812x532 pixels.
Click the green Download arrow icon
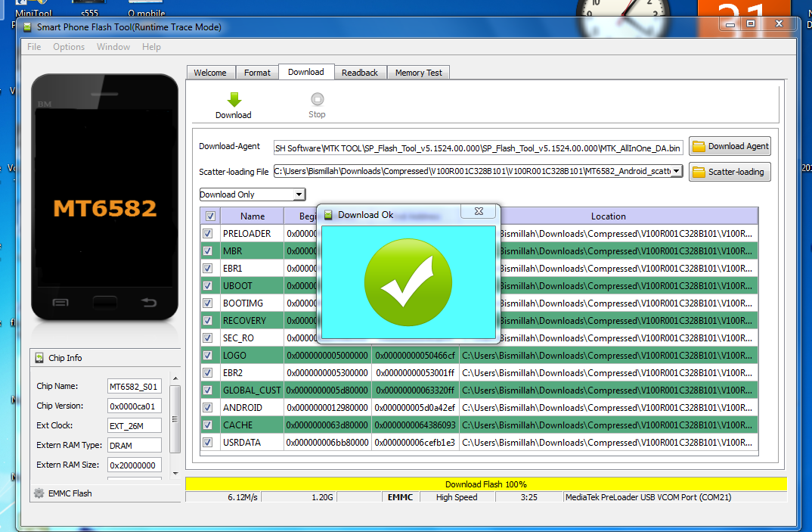(x=234, y=100)
